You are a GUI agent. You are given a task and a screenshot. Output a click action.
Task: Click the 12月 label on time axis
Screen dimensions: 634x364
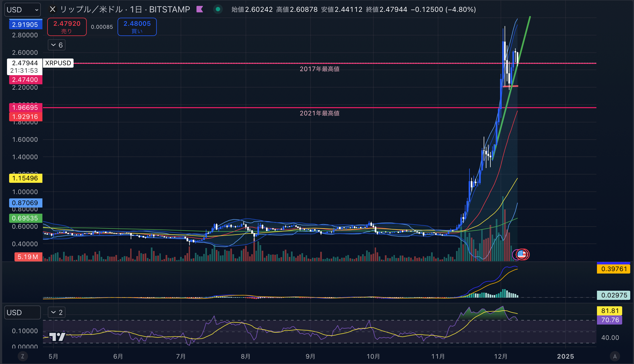point(501,356)
